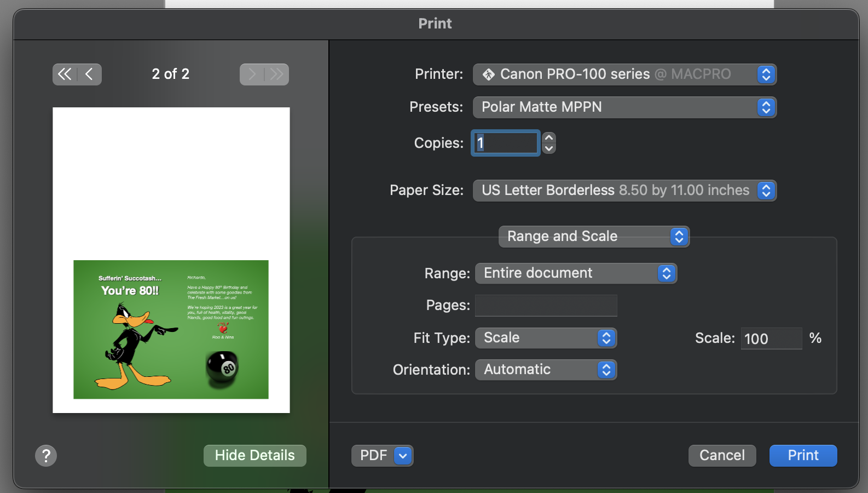
Task: Go to previous page in preview
Action: tap(89, 74)
